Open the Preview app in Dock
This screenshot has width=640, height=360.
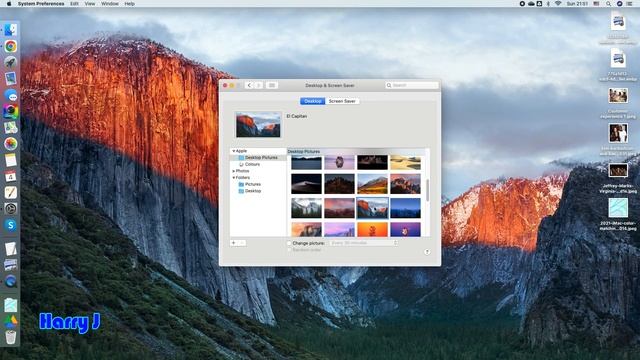(x=11, y=78)
